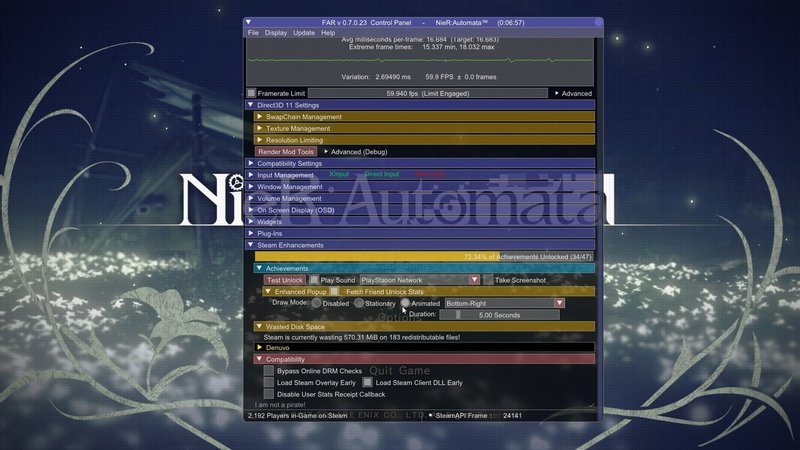The height and width of the screenshot is (450, 800).
Task: Toggle the Play Sound checkbox
Action: pos(314,280)
